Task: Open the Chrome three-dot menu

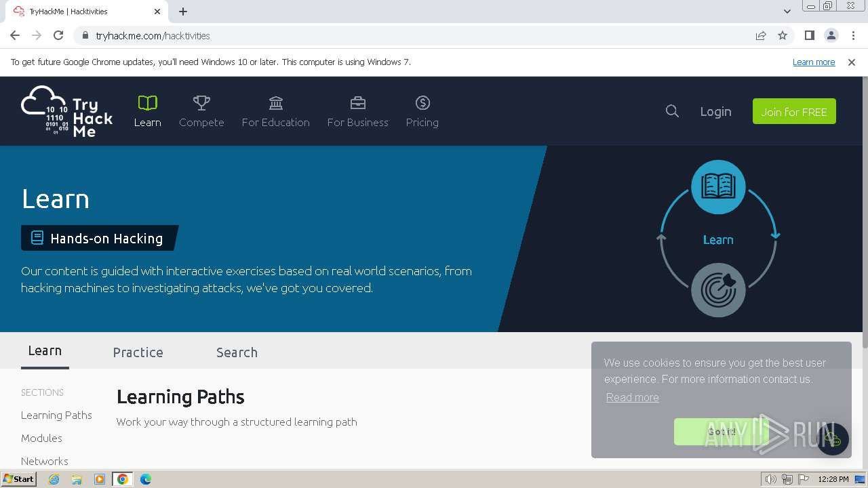Action: click(853, 35)
